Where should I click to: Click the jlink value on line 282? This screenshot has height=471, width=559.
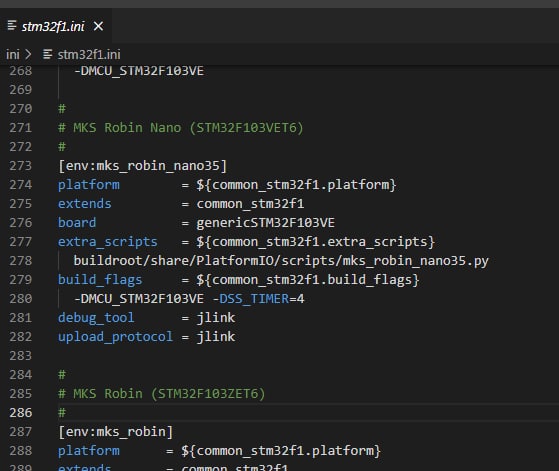(x=216, y=337)
